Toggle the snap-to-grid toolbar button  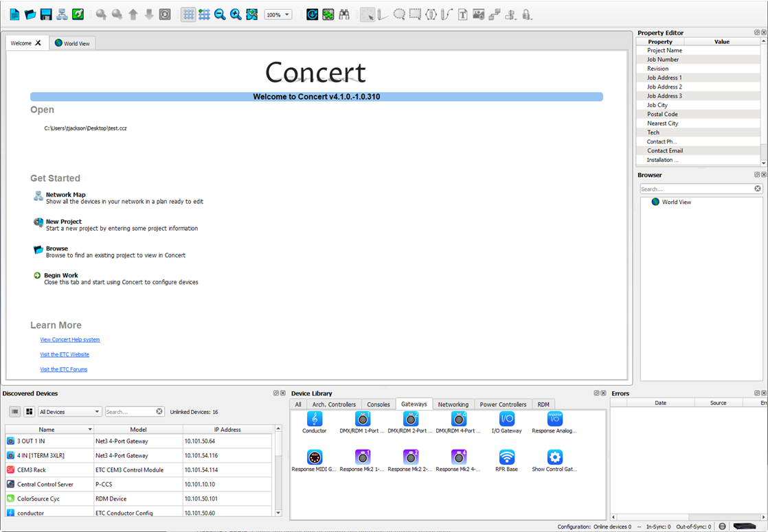tap(204, 14)
